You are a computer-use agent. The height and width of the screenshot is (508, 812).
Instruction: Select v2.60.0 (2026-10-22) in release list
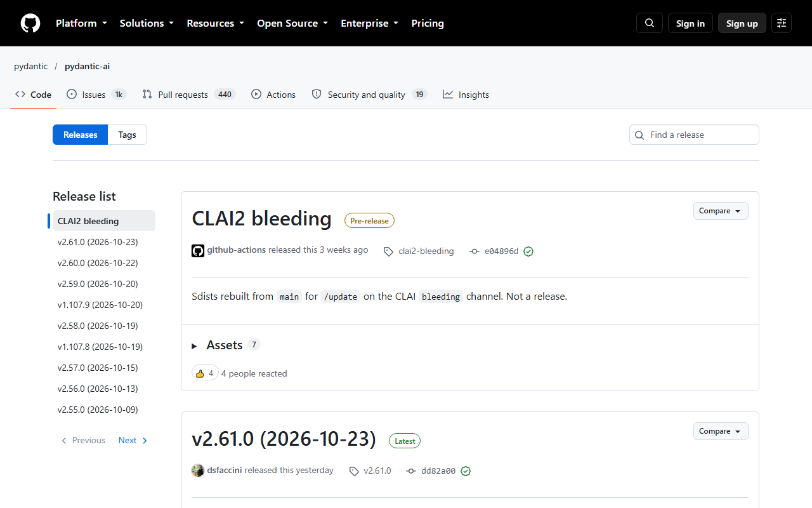point(104,263)
